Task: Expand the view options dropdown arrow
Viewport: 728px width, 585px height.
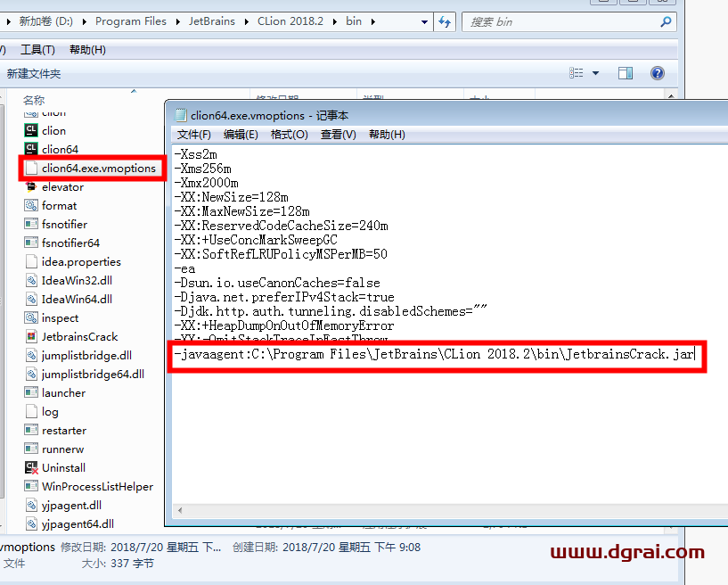Action: [x=596, y=73]
